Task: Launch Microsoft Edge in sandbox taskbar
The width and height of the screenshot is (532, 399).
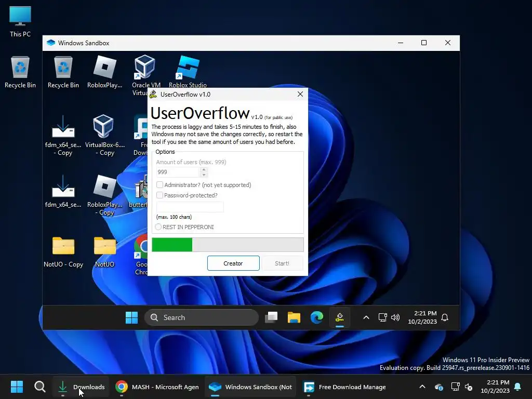Action: point(317,317)
